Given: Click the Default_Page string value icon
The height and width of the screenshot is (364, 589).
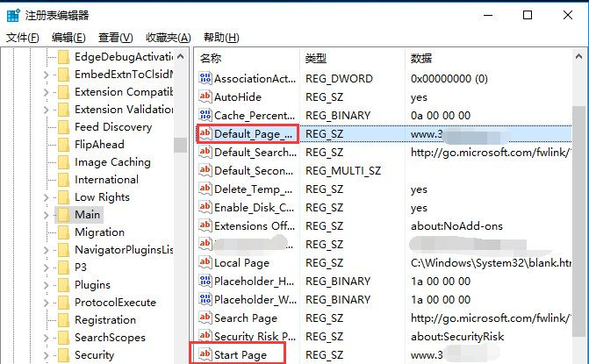Looking at the screenshot, I should pyautogui.click(x=205, y=134).
